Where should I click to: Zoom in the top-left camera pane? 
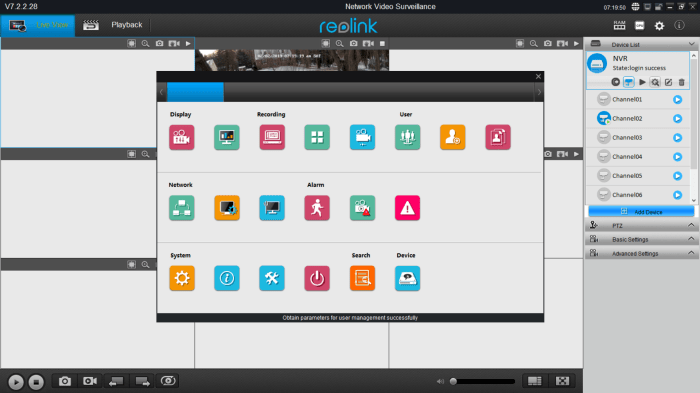pos(145,44)
